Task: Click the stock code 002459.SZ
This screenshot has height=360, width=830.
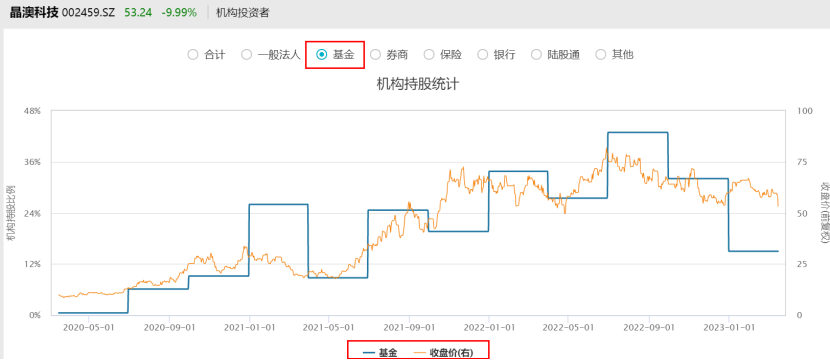Action: point(88,13)
